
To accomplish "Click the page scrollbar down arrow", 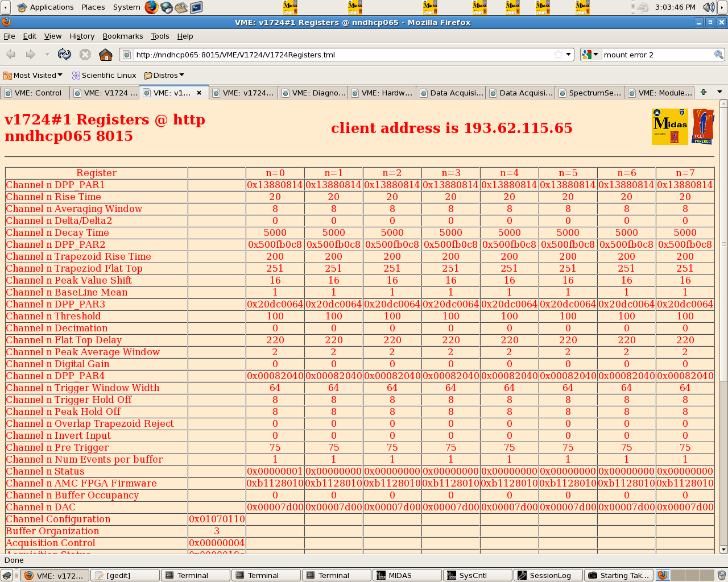I will [x=723, y=550].
